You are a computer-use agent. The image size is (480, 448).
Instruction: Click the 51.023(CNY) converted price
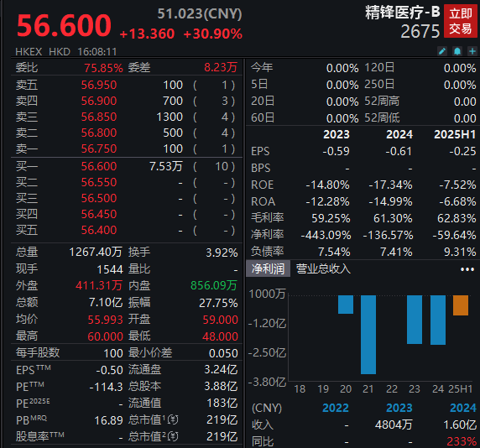pos(200,13)
